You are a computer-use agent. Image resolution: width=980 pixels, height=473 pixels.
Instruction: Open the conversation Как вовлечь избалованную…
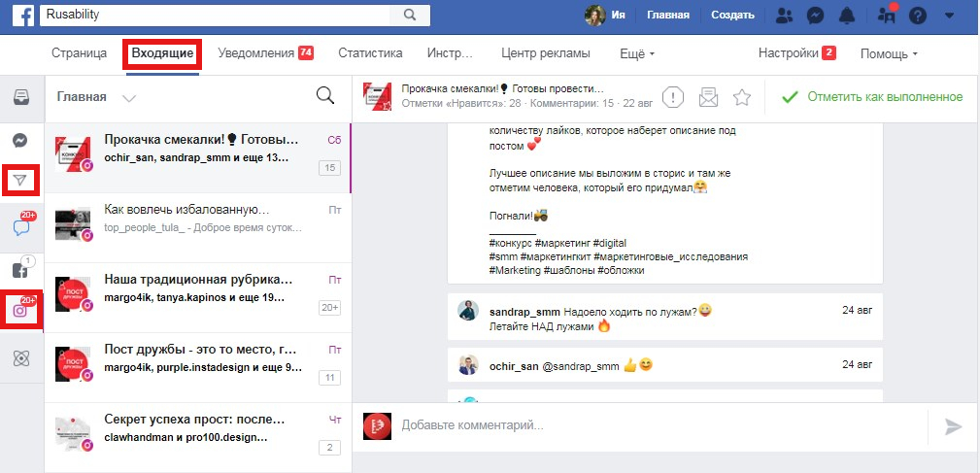(198, 228)
